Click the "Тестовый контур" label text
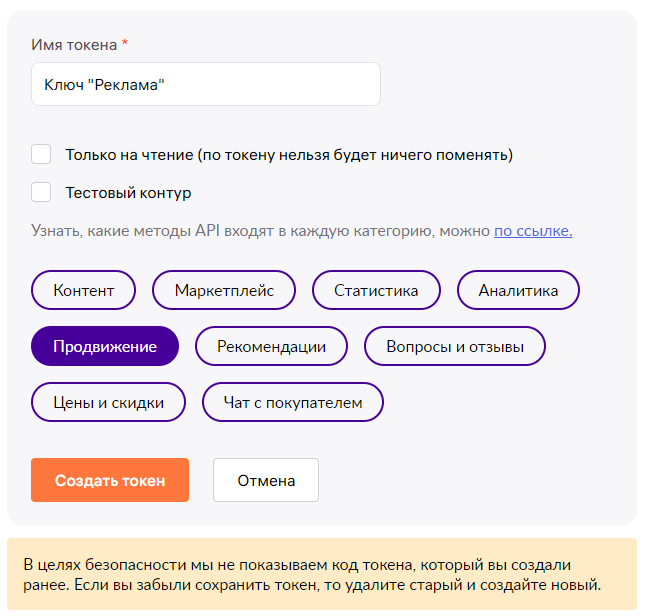This screenshot has height=616, width=649. (x=128, y=193)
